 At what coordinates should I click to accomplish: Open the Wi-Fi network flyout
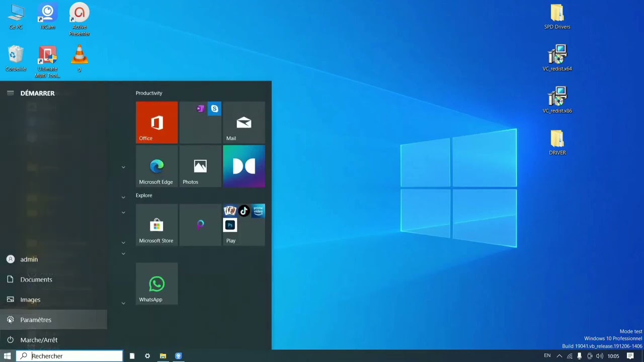point(570,356)
